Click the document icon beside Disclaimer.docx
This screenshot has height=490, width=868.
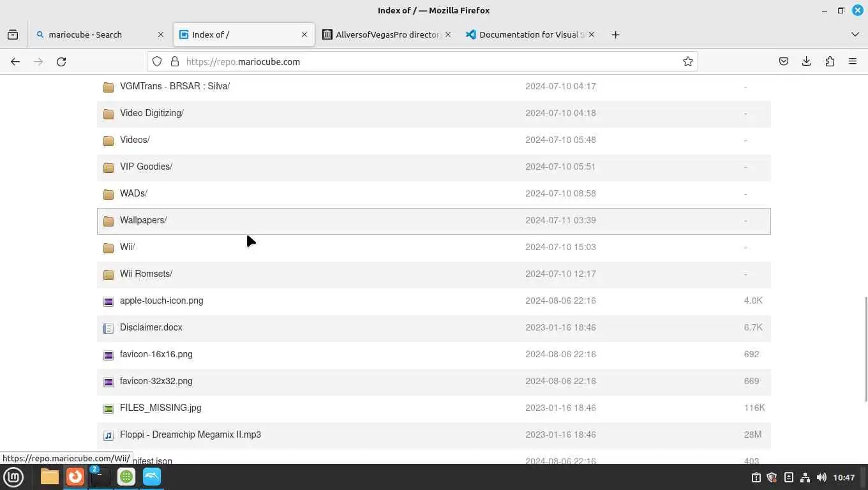point(108,328)
